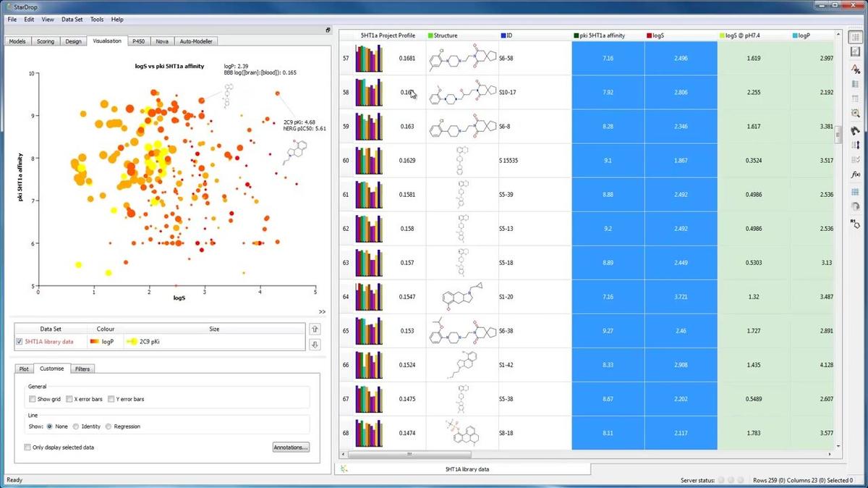Click the Annotations button
Image resolution: width=868 pixels, height=488 pixels.
291,447
